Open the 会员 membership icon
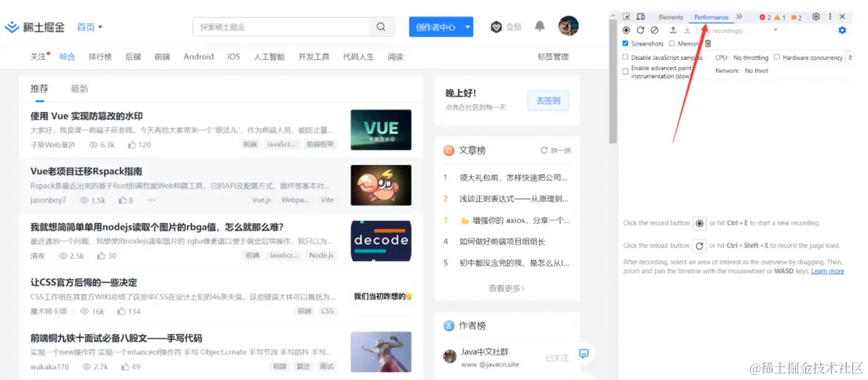Image resolution: width=868 pixels, height=380 pixels. pos(497,27)
